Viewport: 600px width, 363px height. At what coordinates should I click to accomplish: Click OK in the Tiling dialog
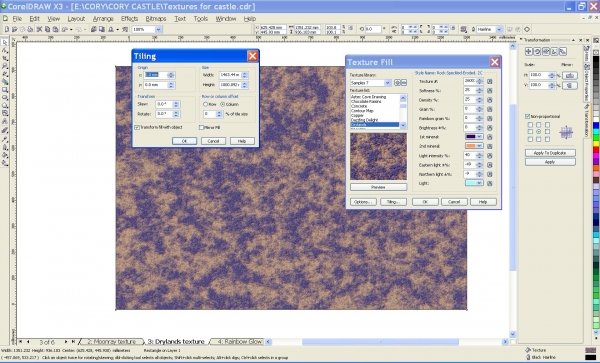pos(184,141)
